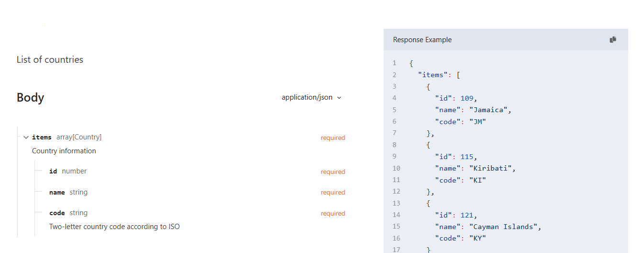
Task: Open the application/json content type dropdown
Action: click(x=311, y=97)
